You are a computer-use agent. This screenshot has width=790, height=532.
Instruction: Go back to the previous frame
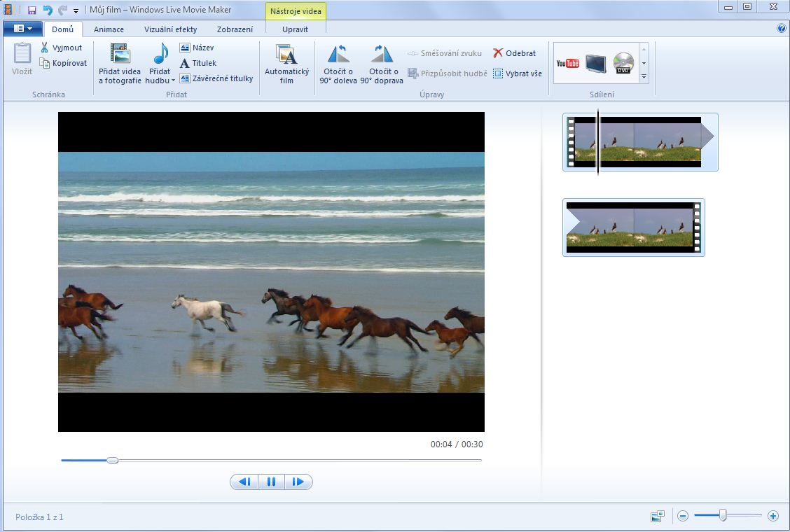click(x=244, y=482)
